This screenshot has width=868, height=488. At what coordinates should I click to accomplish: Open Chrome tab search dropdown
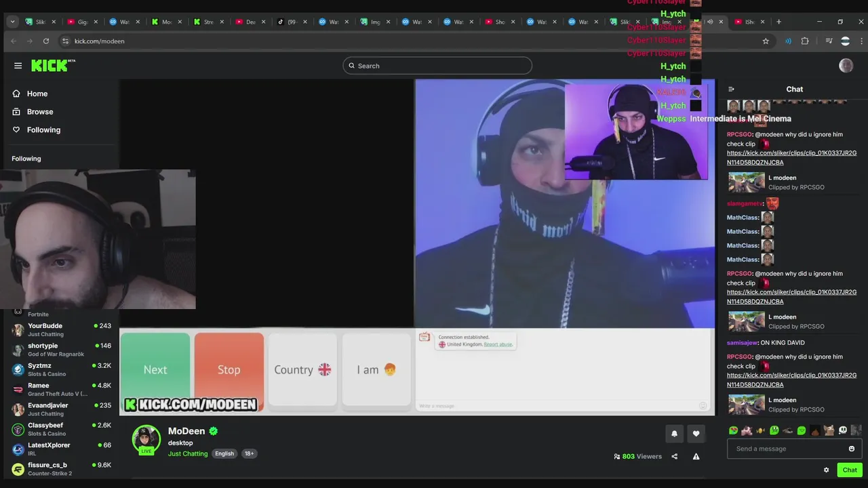12,22
